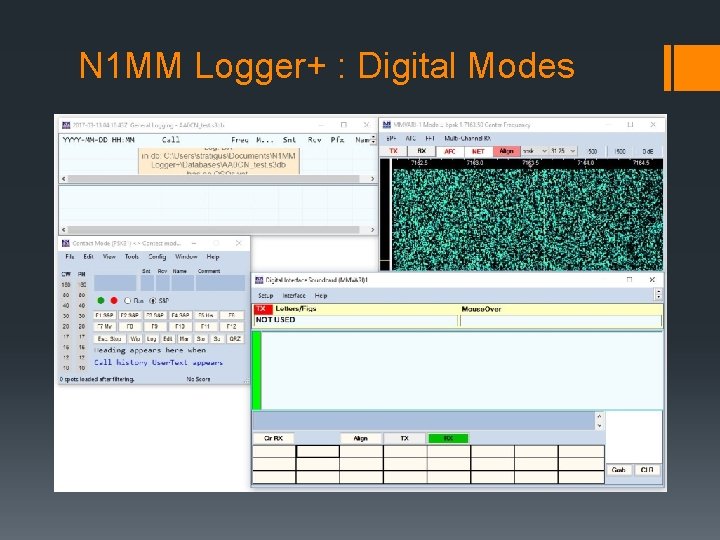Viewport: 720px width, 540px height.
Task: Click the spinner at Digital Interface menu bar right
Action: [659, 294]
